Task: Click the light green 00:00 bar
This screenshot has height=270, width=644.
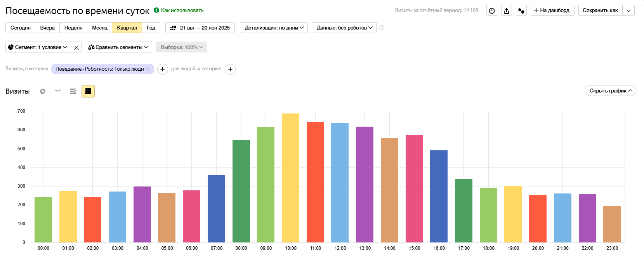Action: 43,219
